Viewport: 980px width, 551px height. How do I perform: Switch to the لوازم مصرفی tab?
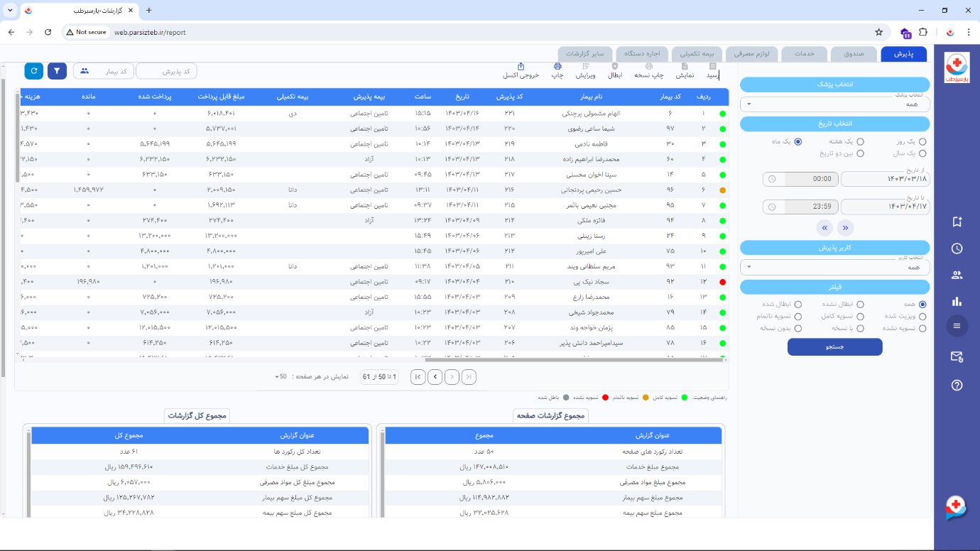point(752,54)
